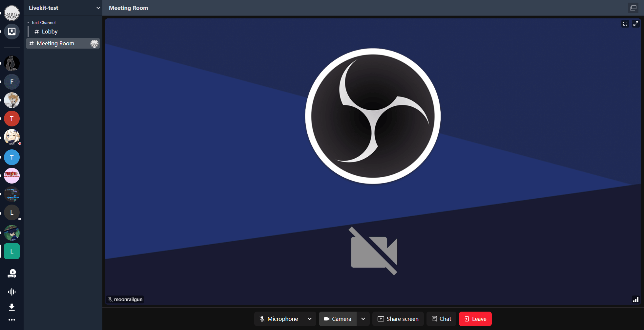The height and width of the screenshot is (330, 644).
Task: Select the dark gray L server avatar
Action: (12, 212)
